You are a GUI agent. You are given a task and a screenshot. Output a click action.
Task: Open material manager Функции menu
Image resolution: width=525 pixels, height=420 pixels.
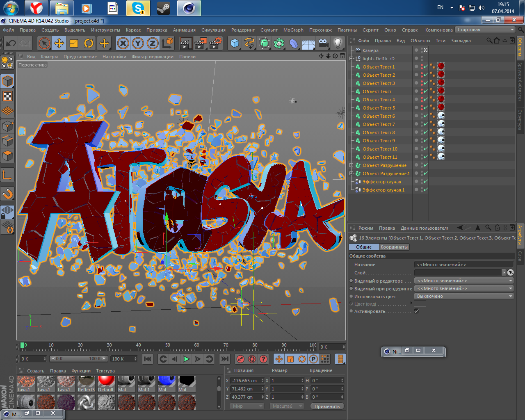(81, 371)
